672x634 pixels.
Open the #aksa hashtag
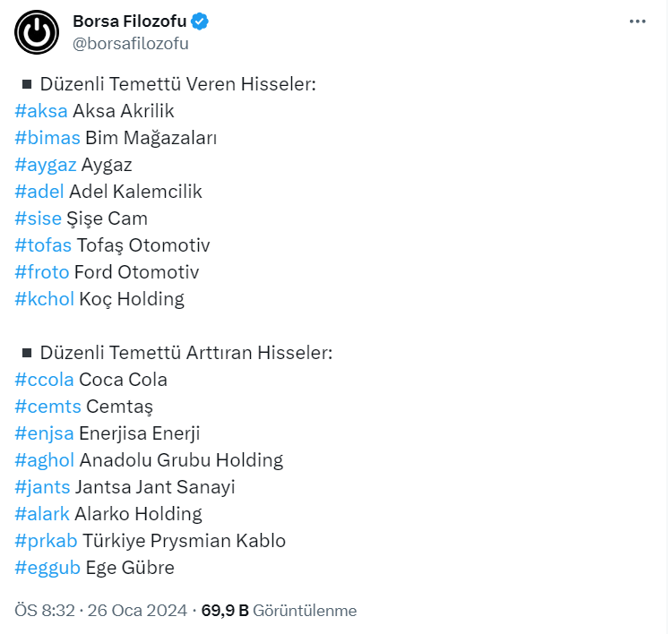[41, 111]
